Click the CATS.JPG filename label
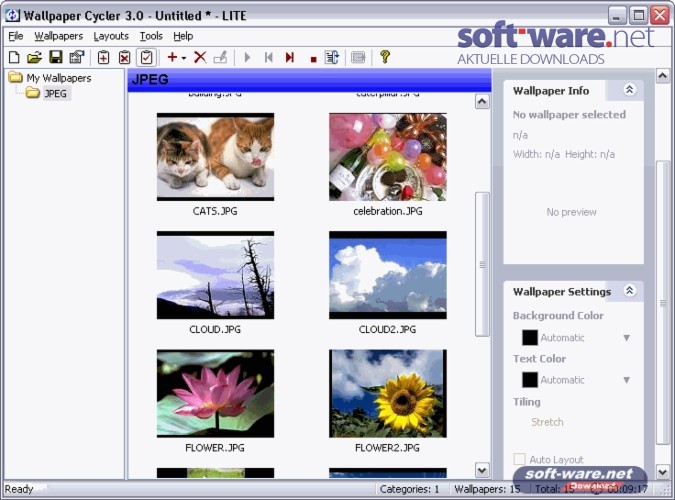This screenshot has width=675, height=500. [215, 211]
